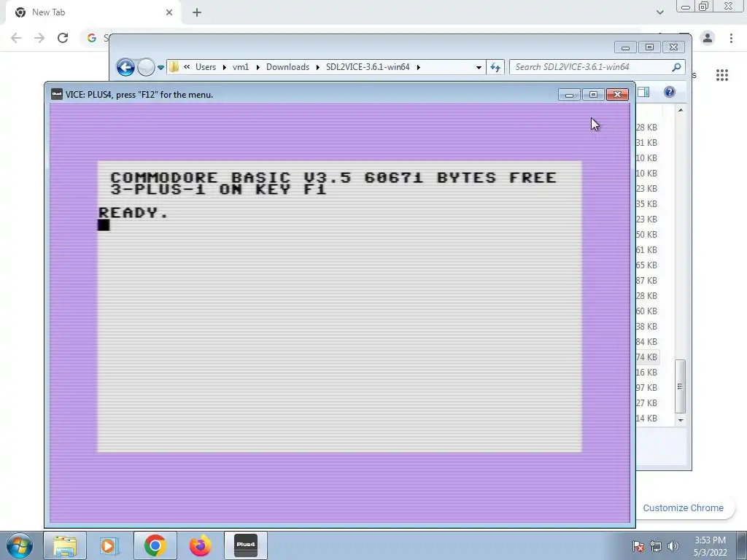The height and width of the screenshot is (560, 747).
Task: Click inside the VICE emulator READY. screen
Action: pyautogui.click(x=339, y=307)
